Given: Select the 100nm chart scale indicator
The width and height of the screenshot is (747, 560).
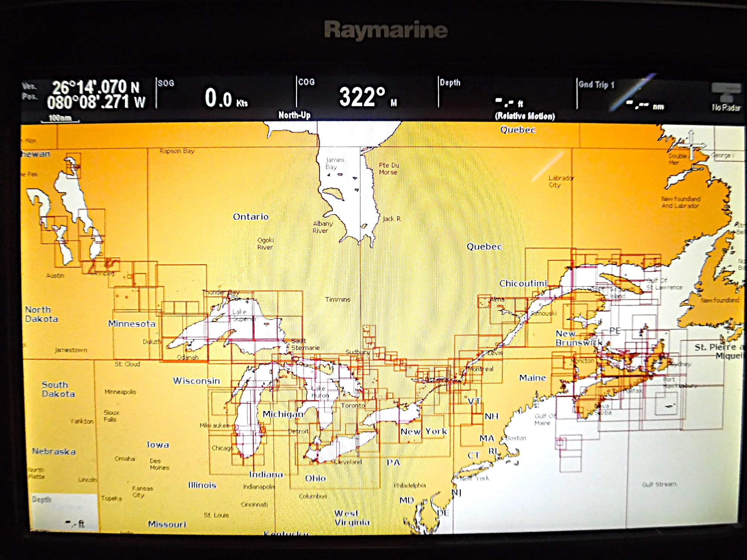Looking at the screenshot, I should click(x=60, y=118).
